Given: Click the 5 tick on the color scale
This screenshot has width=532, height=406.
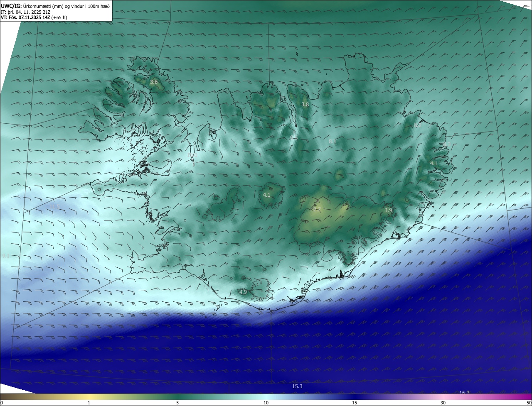Looking at the screenshot, I should click(x=177, y=403).
